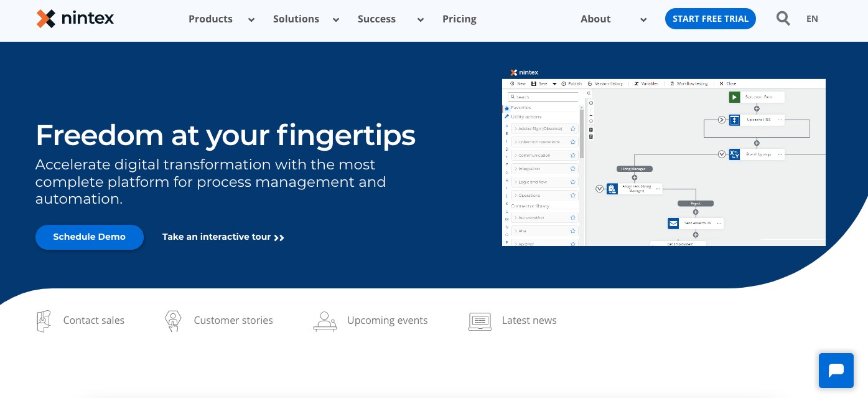Viewport: 868px width, 398px height.
Task: Open the chat widget bubble
Action: (836, 371)
